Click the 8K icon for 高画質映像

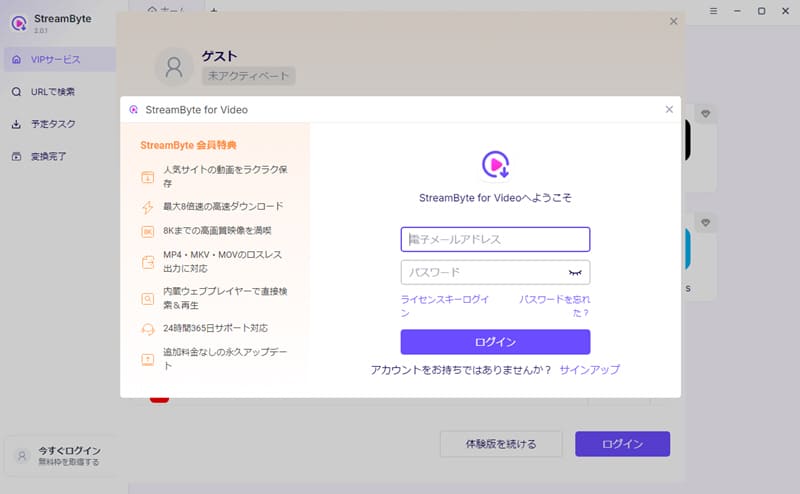pyautogui.click(x=147, y=232)
